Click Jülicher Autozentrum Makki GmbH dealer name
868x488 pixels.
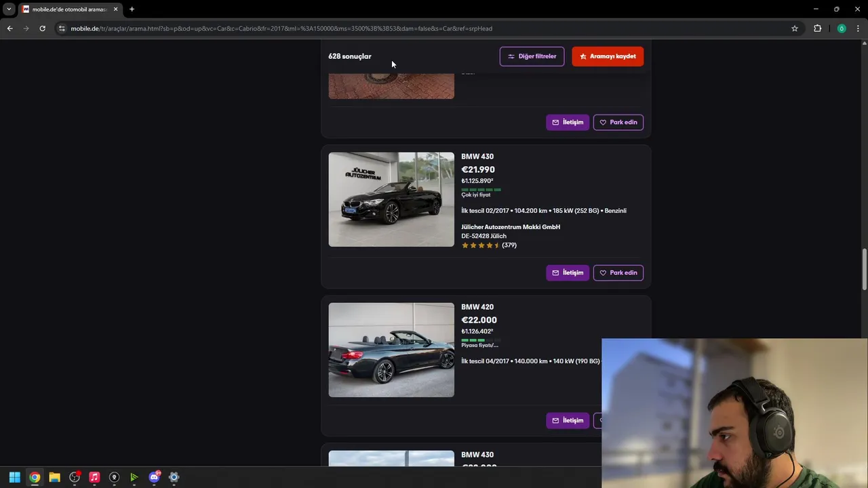pyautogui.click(x=511, y=227)
